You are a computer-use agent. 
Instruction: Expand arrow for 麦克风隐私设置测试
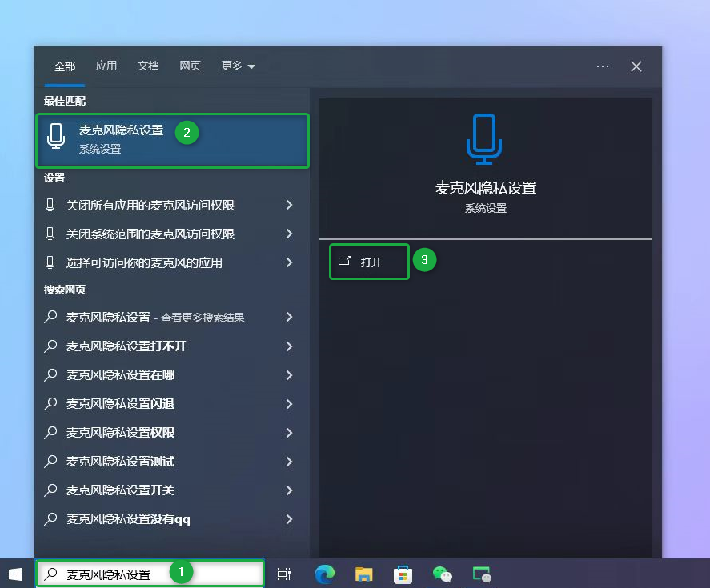(289, 462)
